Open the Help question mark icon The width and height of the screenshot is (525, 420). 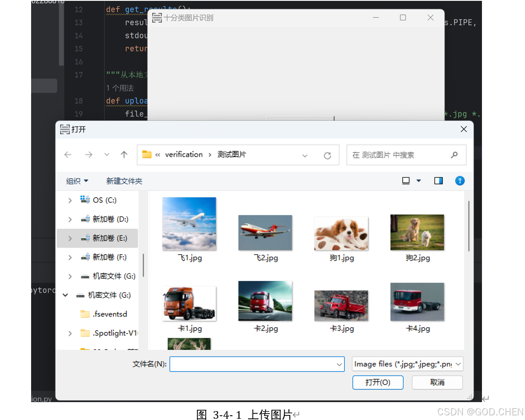tap(460, 181)
